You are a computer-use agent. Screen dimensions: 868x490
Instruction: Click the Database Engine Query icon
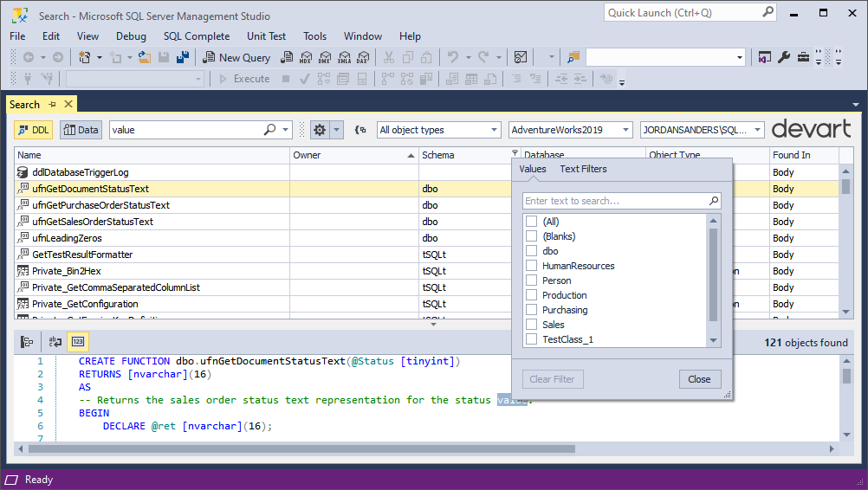[287, 57]
